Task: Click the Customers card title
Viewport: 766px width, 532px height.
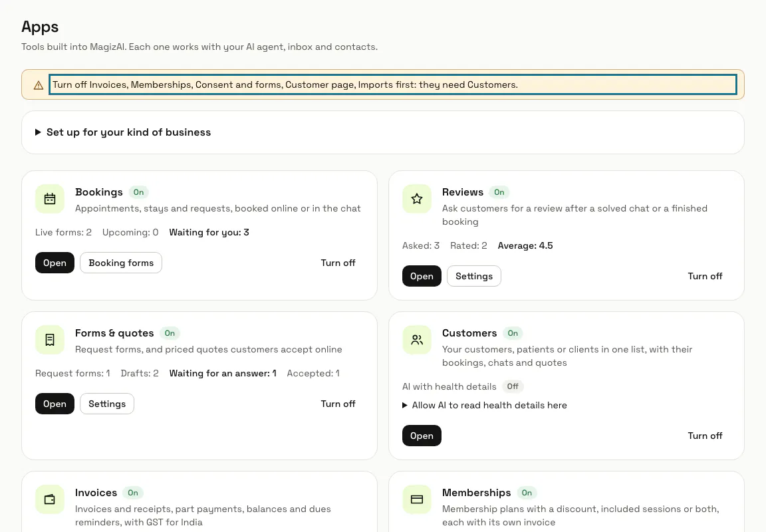Action: 469,333
